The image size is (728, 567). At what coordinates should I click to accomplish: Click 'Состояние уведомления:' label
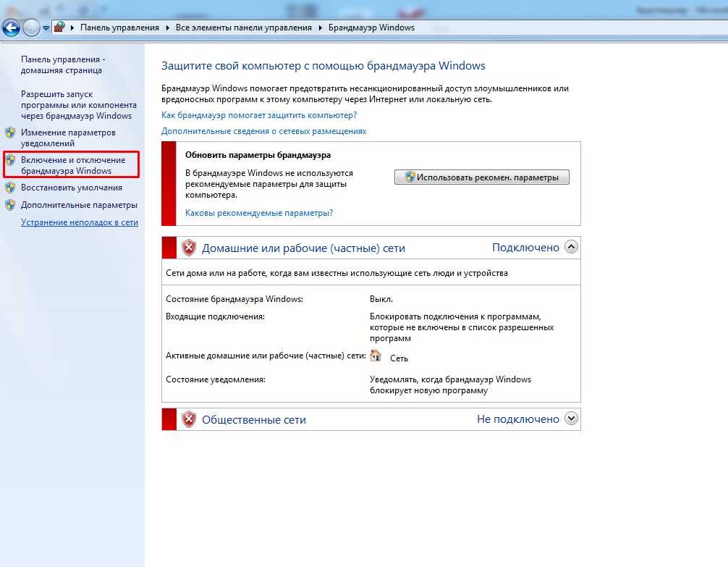pyautogui.click(x=216, y=379)
